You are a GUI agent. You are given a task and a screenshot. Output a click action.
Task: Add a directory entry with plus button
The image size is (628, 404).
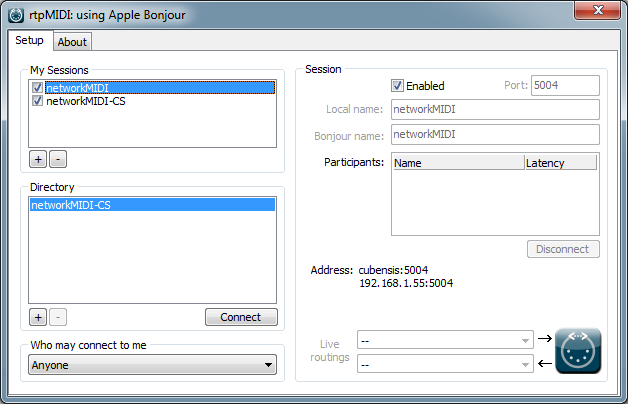point(37,317)
